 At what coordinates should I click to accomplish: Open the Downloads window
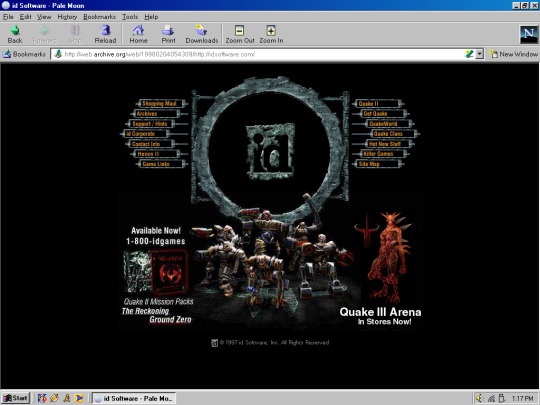[201, 34]
